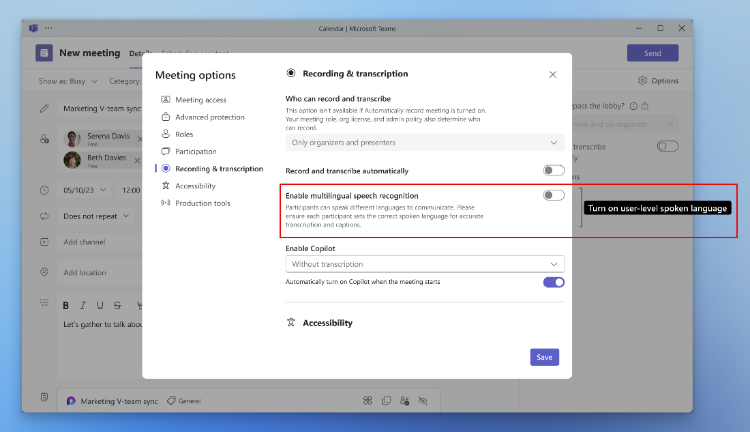The width and height of the screenshot is (750, 432).
Task: Open the Advanced protection section
Action: click(x=203, y=117)
